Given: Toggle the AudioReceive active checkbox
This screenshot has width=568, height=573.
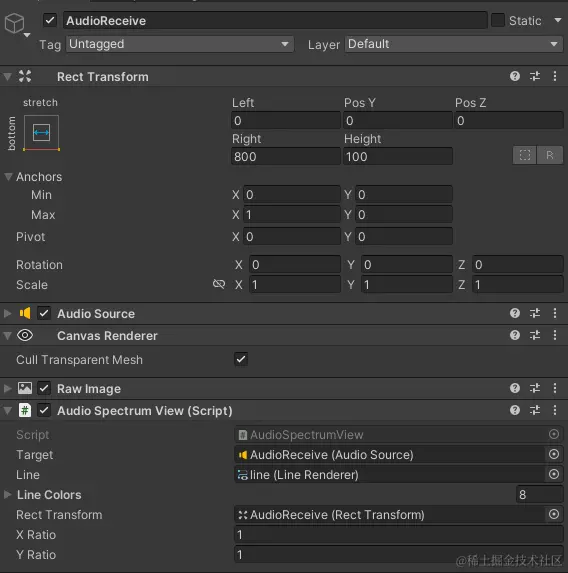Looking at the screenshot, I should [x=50, y=20].
